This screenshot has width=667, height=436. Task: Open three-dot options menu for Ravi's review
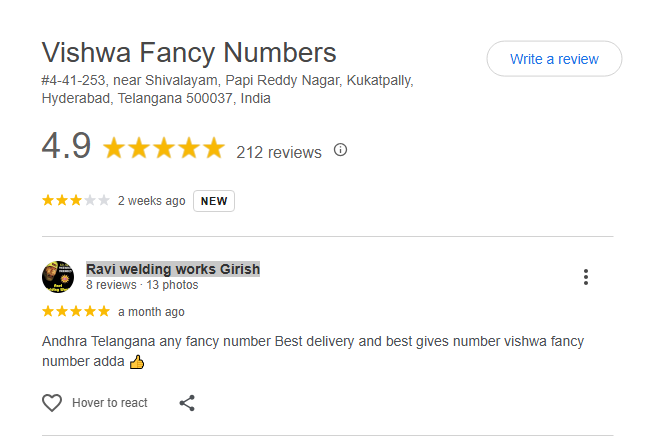tap(586, 277)
